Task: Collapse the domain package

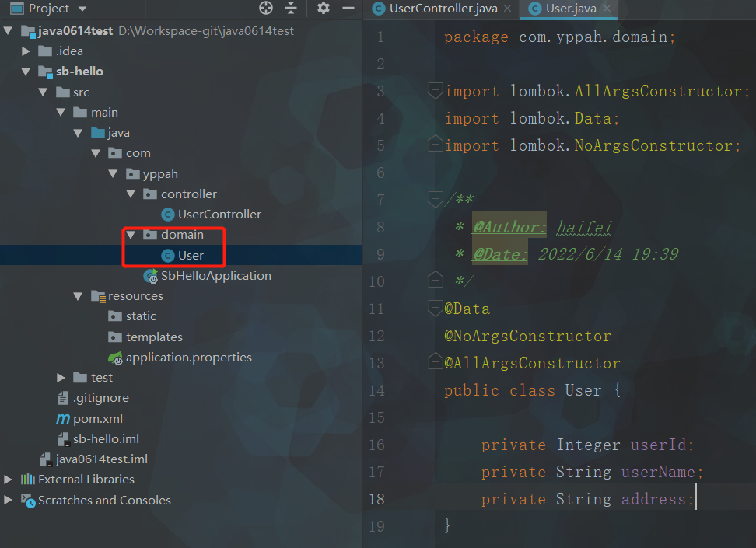Action: [130, 235]
